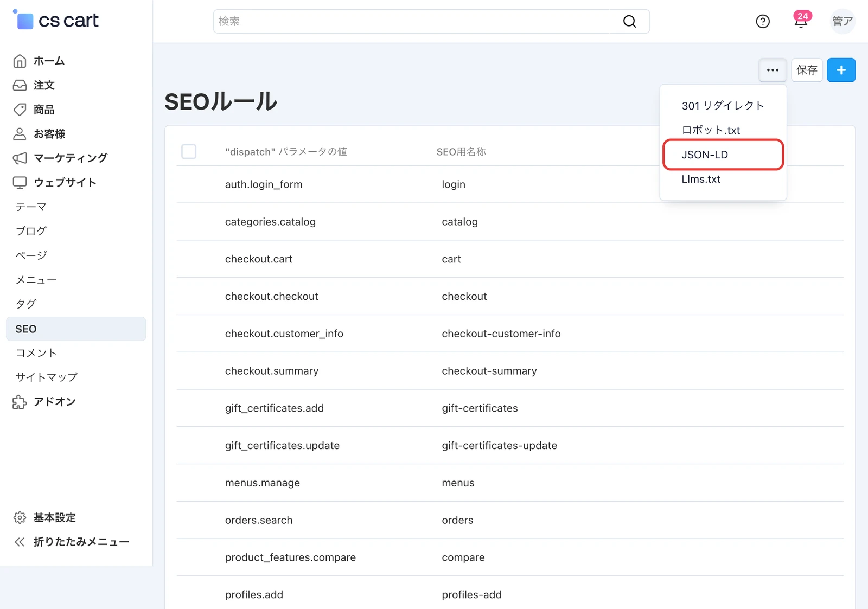This screenshot has width=868, height=609.
Task: Click checkout.summary dispatch cell
Action: pyautogui.click(x=272, y=371)
